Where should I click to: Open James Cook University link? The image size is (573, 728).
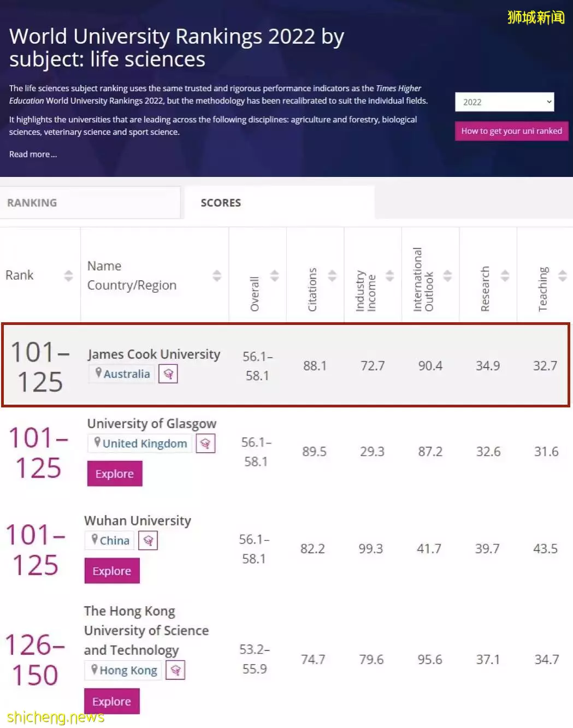click(154, 354)
